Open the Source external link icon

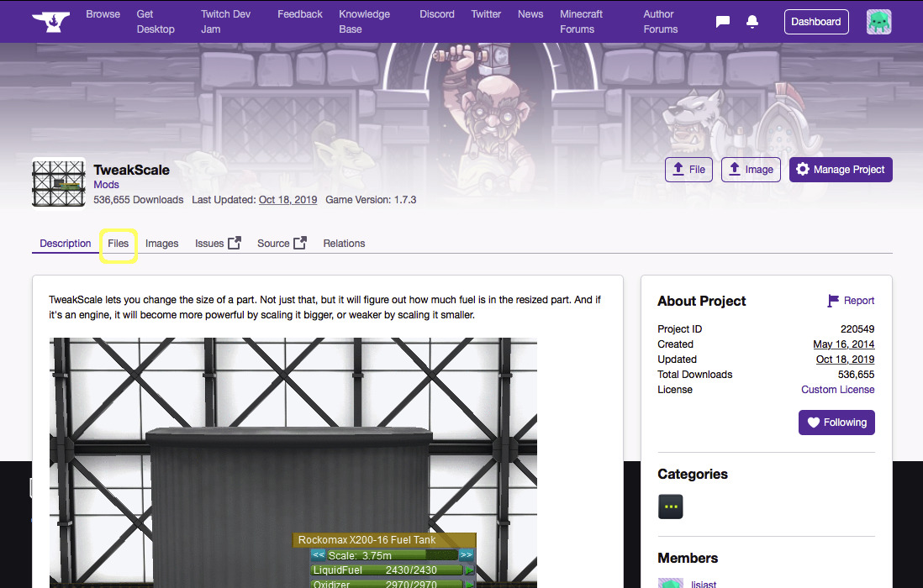(x=300, y=243)
